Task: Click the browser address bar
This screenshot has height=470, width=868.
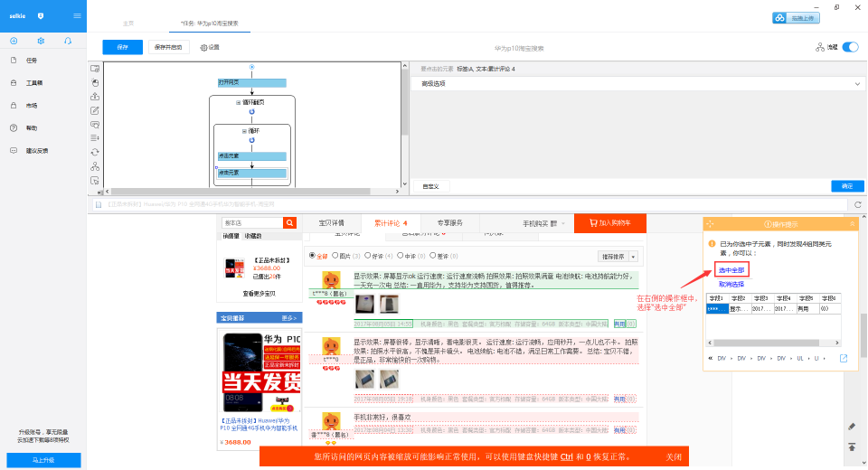Action: click(469, 204)
